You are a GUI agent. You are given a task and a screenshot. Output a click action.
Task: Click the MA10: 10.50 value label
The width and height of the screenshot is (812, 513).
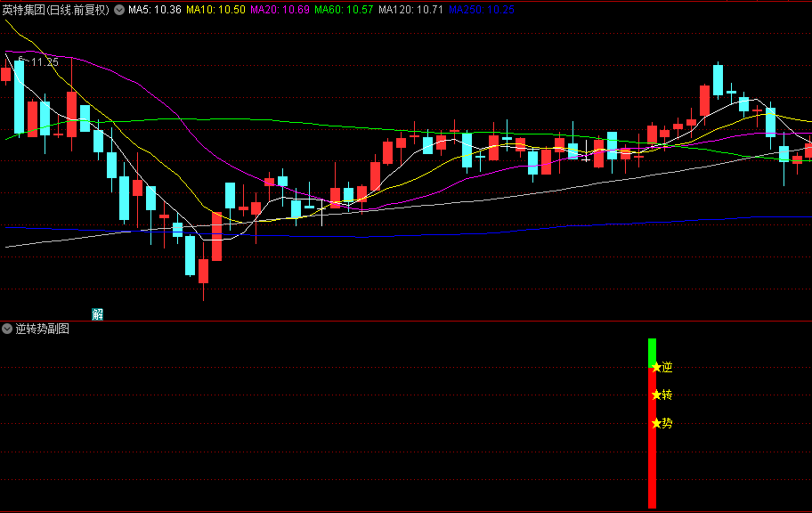tap(216, 9)
